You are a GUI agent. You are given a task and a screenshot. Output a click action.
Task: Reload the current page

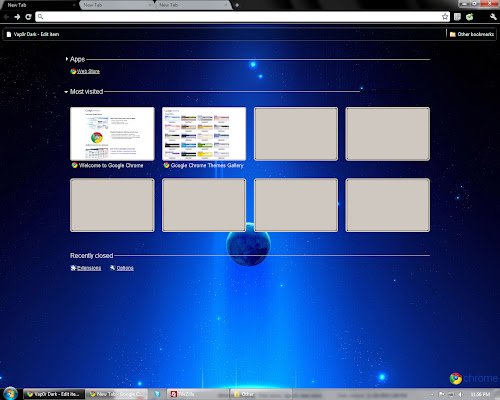pyautogui.click(x=28, y=17)
